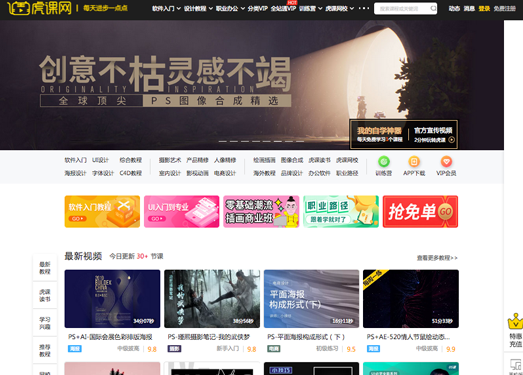The width and height of the screenshot is (523, 375).
Task: Open the 电商设计 category link
Action: (x=225, y=173)
